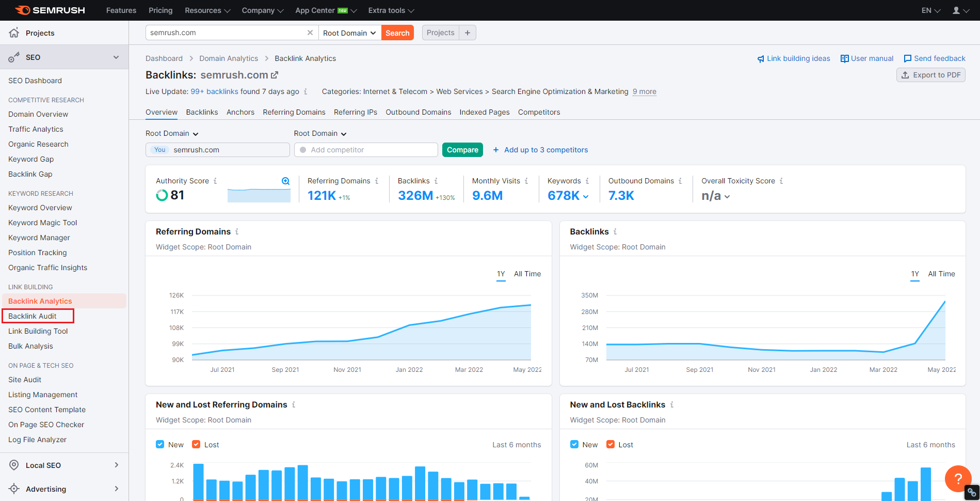The image size is (980, 501).
Task: Click info icon on New and Lost Referring Domains
Action: click(294, 404)
